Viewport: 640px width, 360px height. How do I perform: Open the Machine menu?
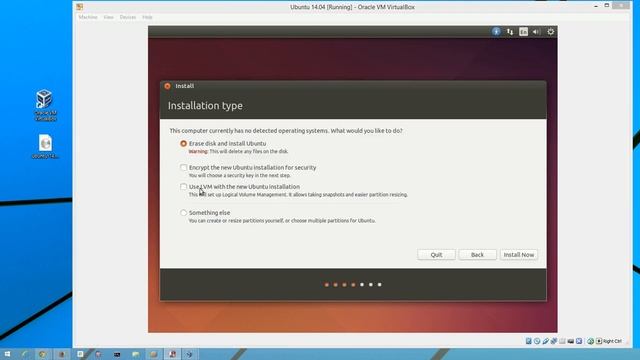click(88, 17)
